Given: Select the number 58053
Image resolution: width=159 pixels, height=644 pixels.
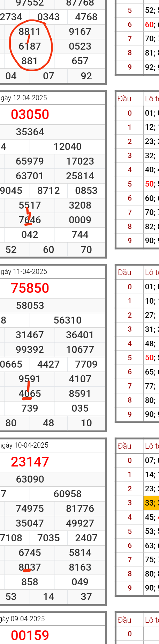Looking at the screenshot, I should point(30,306).
